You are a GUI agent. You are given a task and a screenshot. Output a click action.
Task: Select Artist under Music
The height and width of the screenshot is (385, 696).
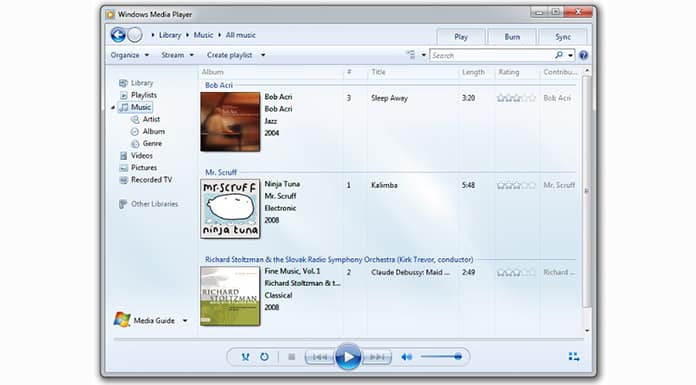(145, 119)
